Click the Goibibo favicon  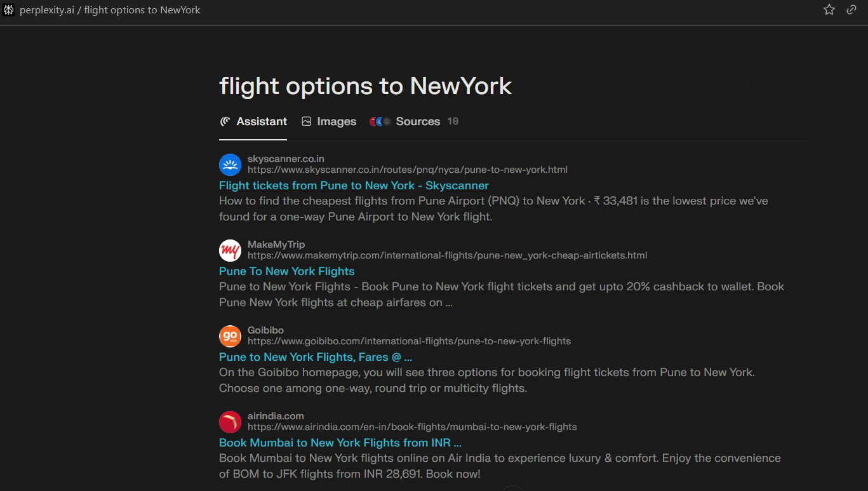(x=230, y=336)
